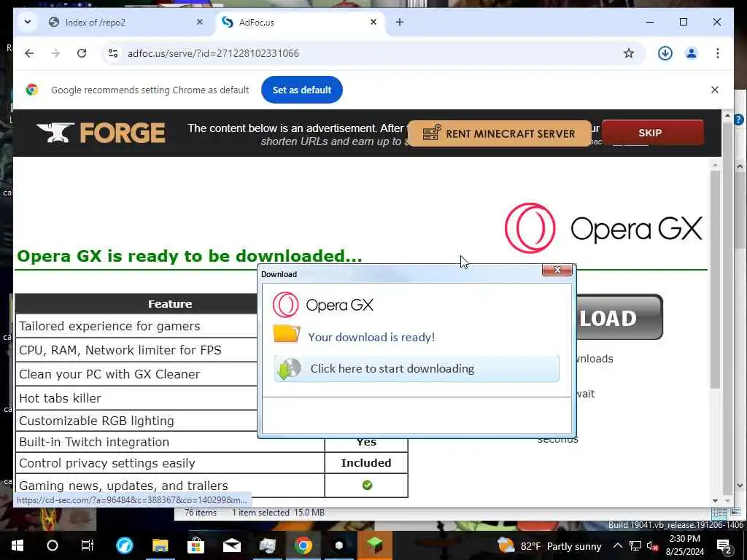Open the Windows Start menu

(18, 545)
